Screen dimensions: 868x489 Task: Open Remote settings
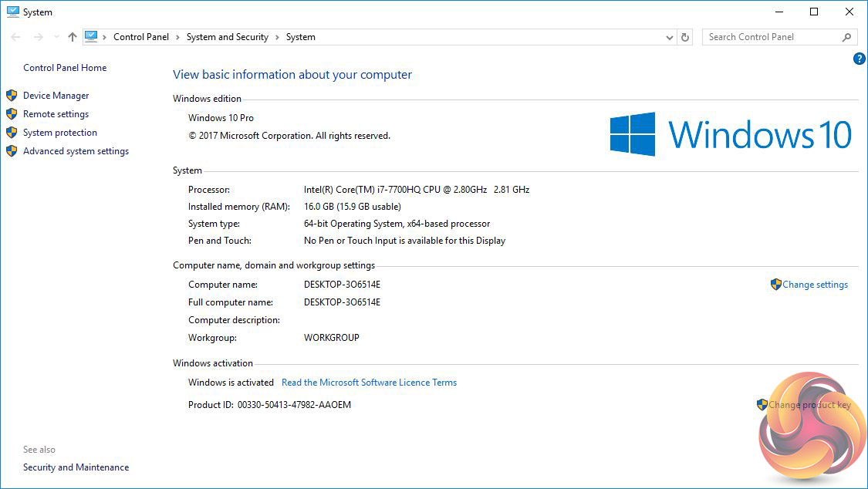[x=56, y=114]
